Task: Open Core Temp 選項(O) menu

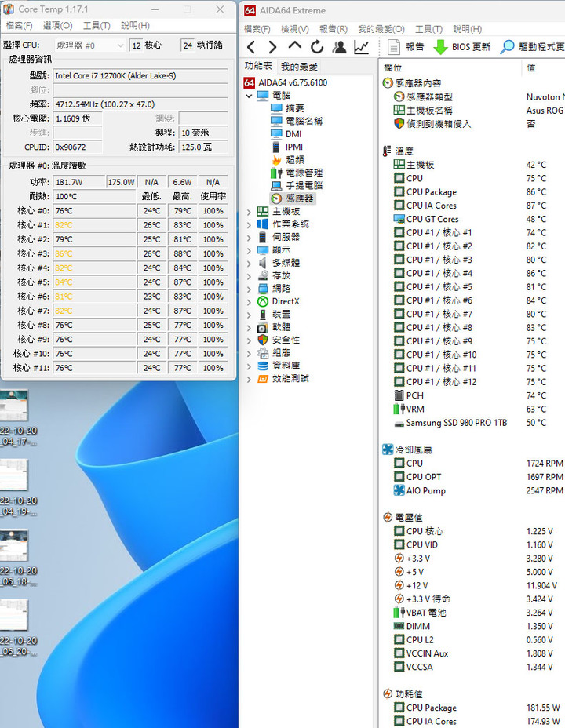Action: coord(57,26)
